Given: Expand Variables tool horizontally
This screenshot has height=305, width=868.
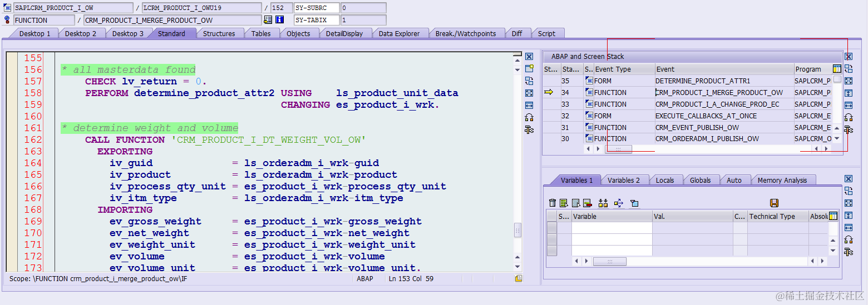Looking at the screenshot, I should coord(849,228).
